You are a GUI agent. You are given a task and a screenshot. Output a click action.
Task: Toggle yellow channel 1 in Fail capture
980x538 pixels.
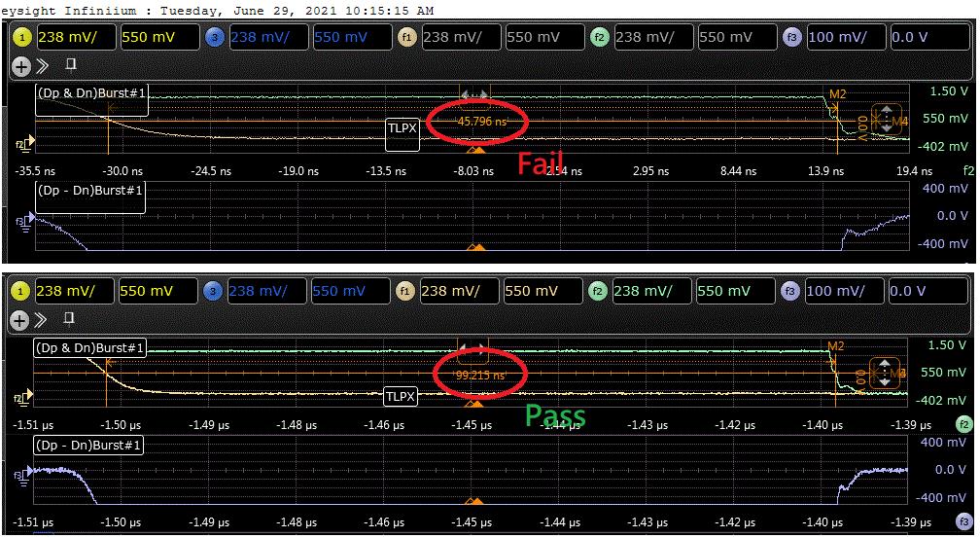[23, 38]
